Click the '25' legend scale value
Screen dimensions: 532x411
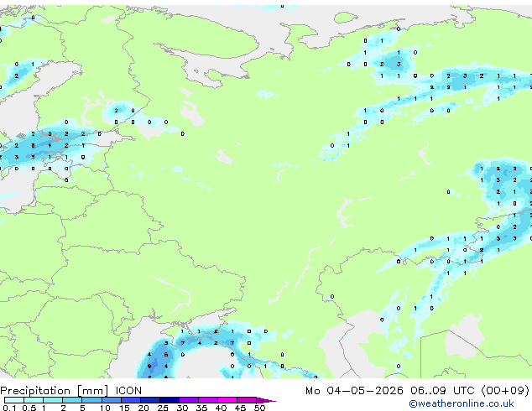coord(163,408)
